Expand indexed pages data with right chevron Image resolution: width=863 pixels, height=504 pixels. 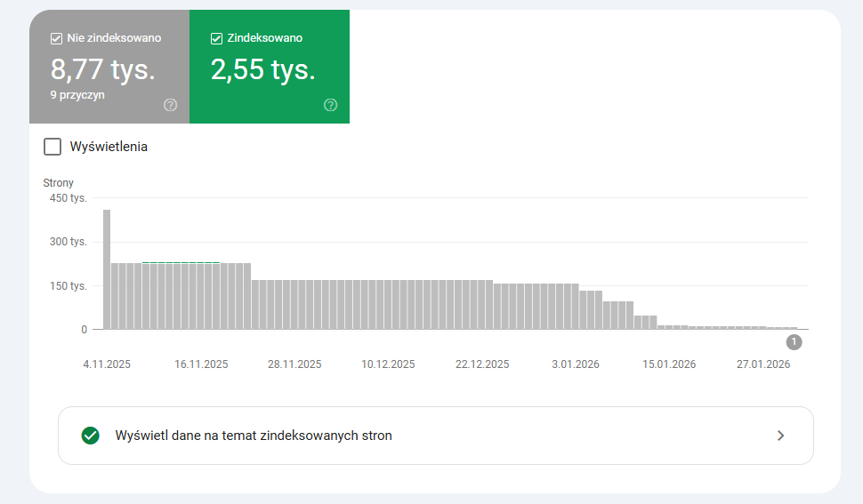[780, 436]
